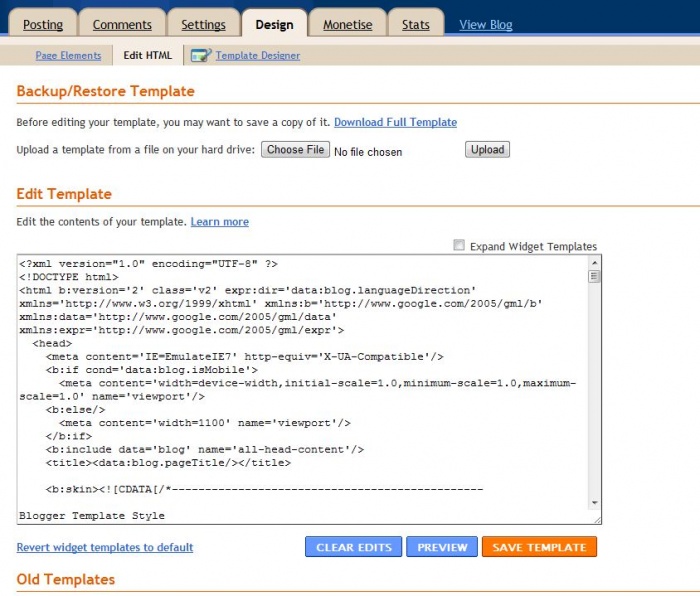Enable Expand Widget Templates checkbox
The width and height of the screenshot is (700, 596).
[459, 245]
